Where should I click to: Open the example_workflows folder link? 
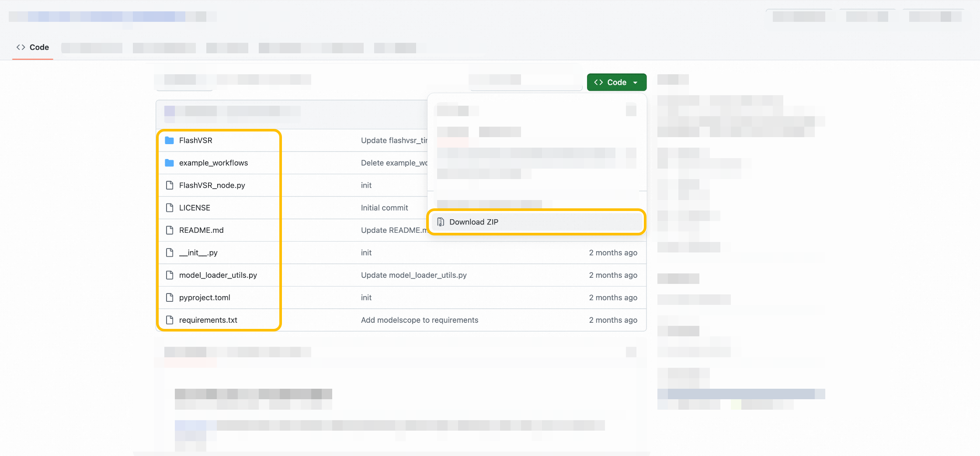point(213,163)
